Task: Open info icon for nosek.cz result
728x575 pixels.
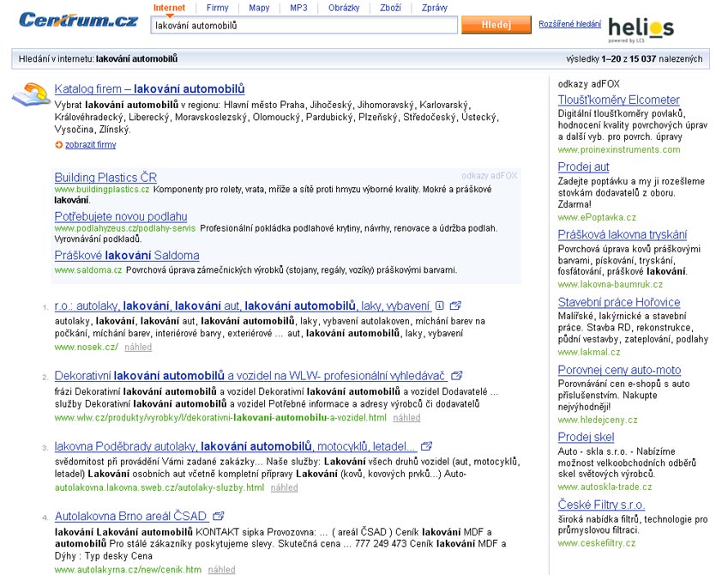Action: click(x=440, y=306)
